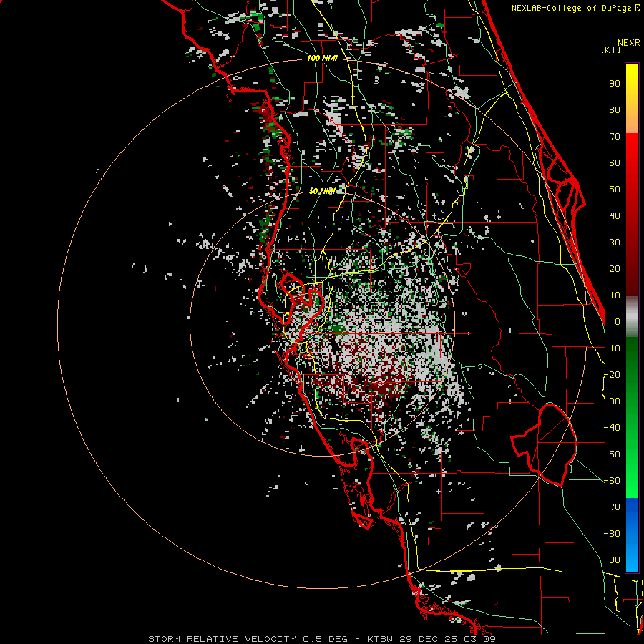
Task: Click the gray zero-velocity segment of color bar
Action: pos(632,317)
